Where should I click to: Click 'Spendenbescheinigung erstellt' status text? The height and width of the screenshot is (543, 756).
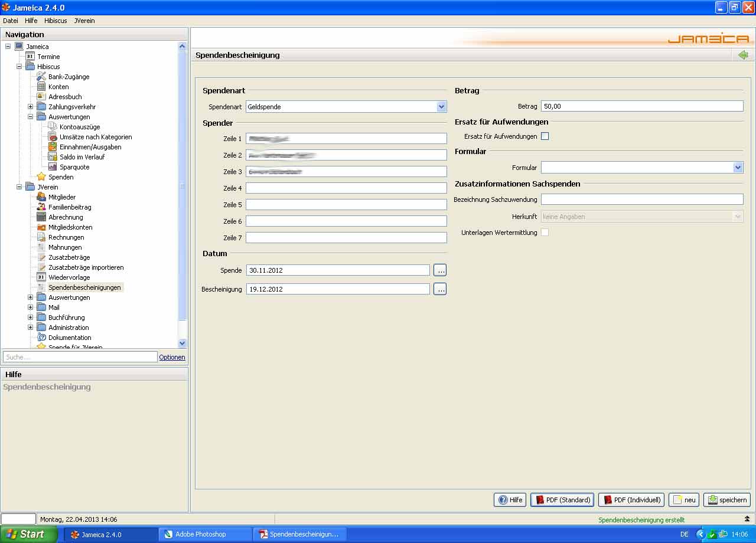(x=641, y=520)
